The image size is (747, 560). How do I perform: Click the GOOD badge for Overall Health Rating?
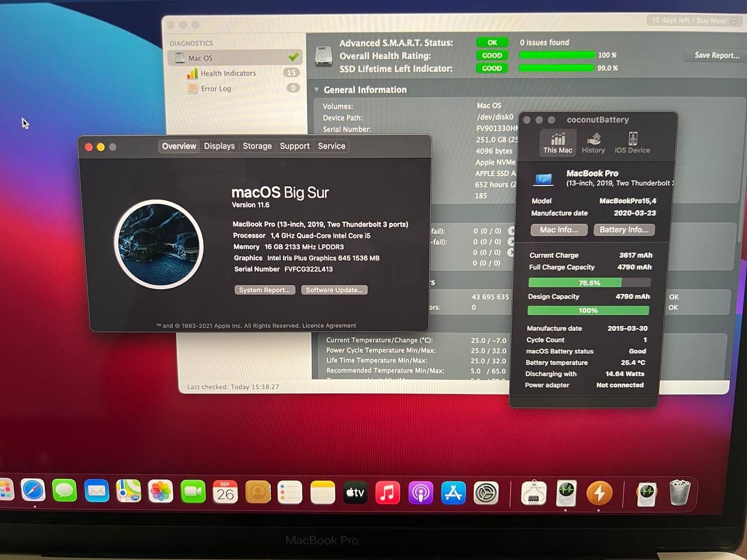pos(492,56)
